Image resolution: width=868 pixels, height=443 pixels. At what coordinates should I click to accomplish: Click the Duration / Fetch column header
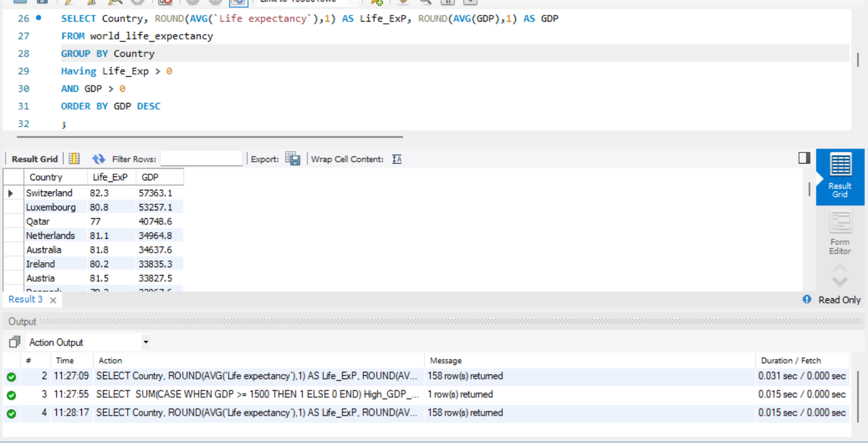tap(791, 361)
